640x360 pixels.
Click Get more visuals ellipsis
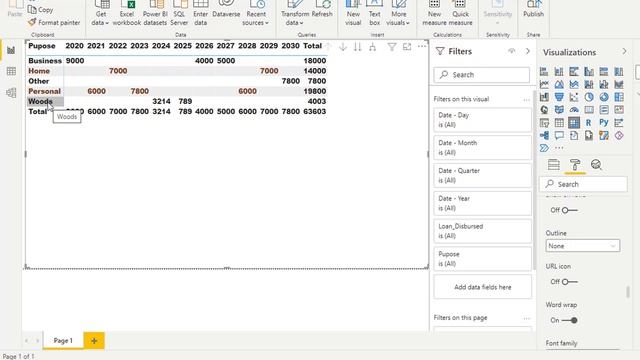[559, 148]
